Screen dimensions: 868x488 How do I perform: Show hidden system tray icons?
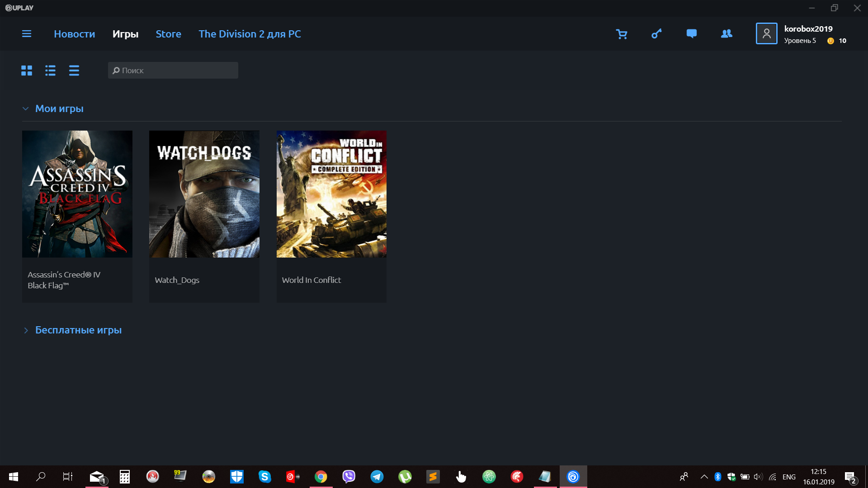pos(704,477)
